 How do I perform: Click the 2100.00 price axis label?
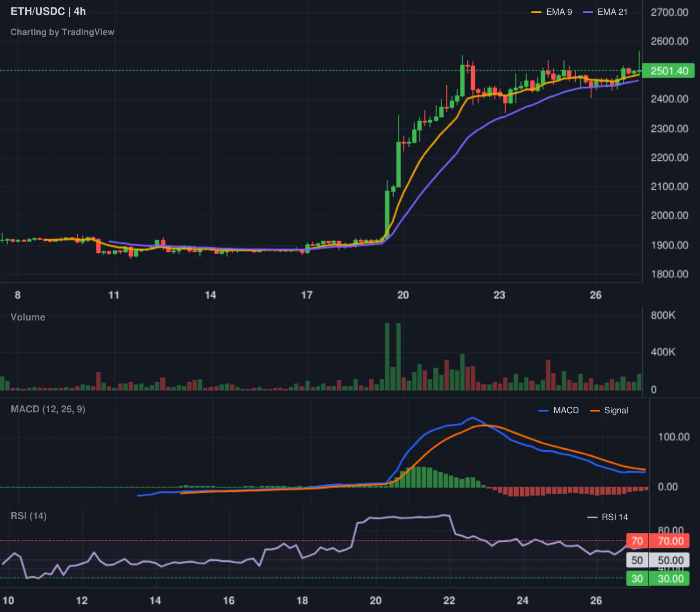[669, 186]
